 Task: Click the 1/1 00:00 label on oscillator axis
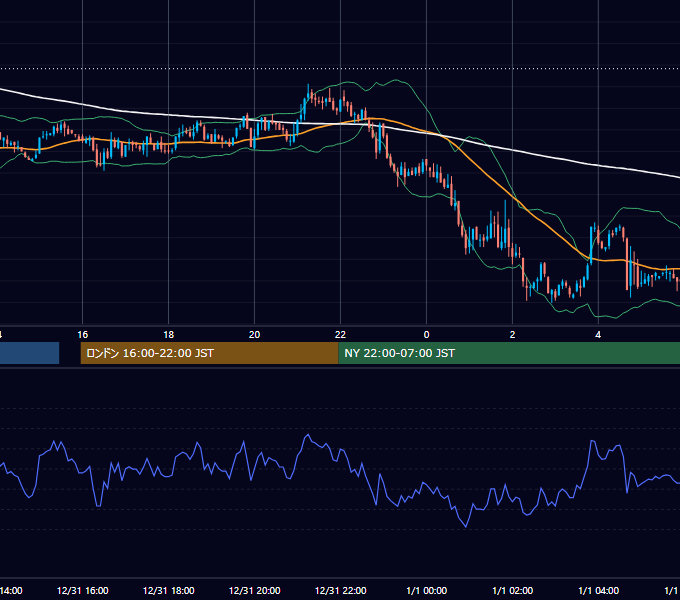click(x=426, y=590)
